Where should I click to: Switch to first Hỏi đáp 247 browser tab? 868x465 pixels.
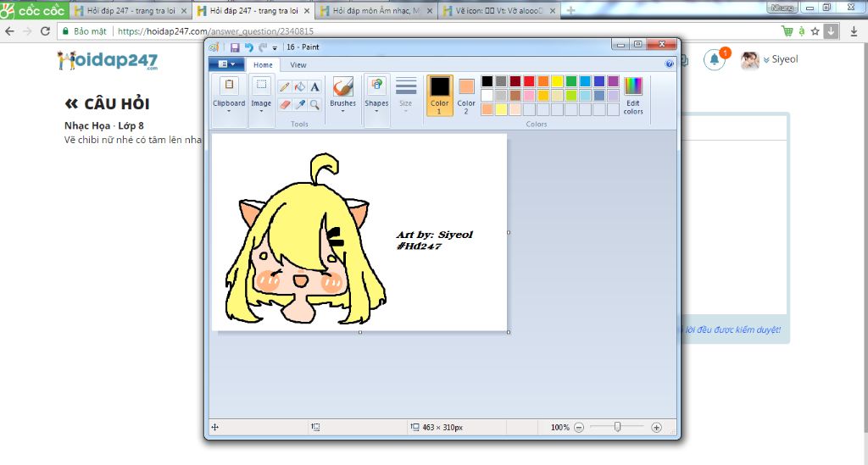tap(131, 10)
